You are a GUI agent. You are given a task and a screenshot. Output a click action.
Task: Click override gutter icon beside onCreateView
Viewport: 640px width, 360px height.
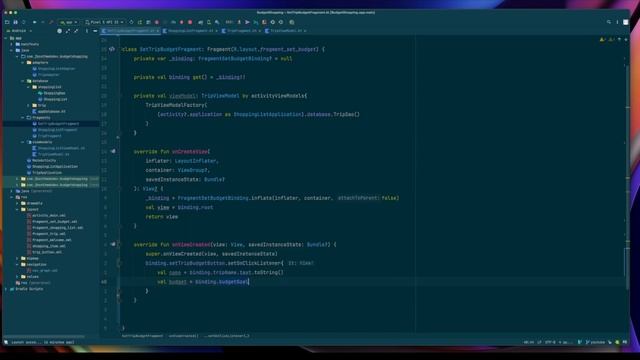coord(113,151)
